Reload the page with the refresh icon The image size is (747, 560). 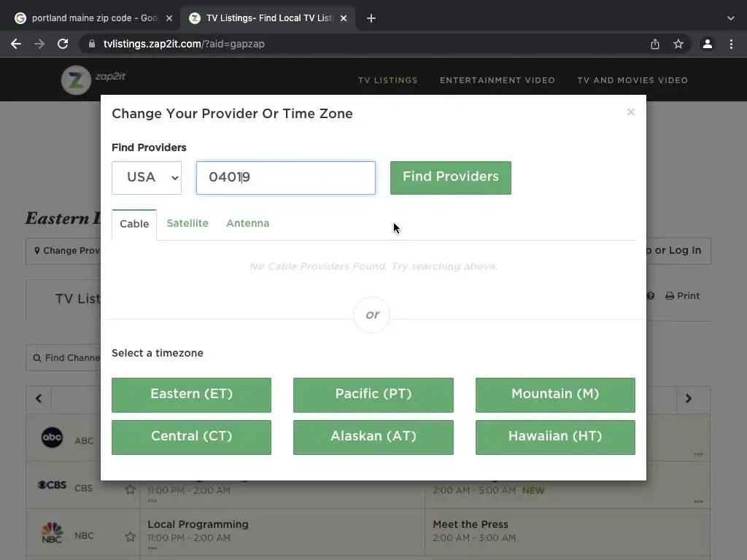63,44
